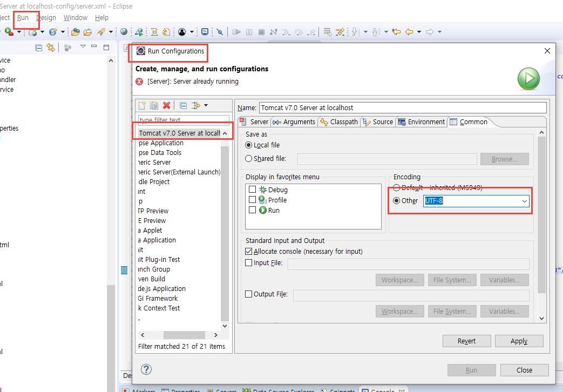Open explorer View Menu triangle dropdown
The image size is (563, 392).
point(83,46)
